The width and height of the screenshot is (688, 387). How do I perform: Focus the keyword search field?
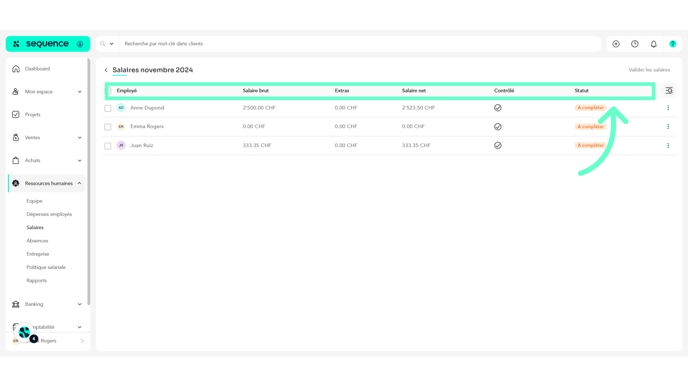tap(360, 44)
